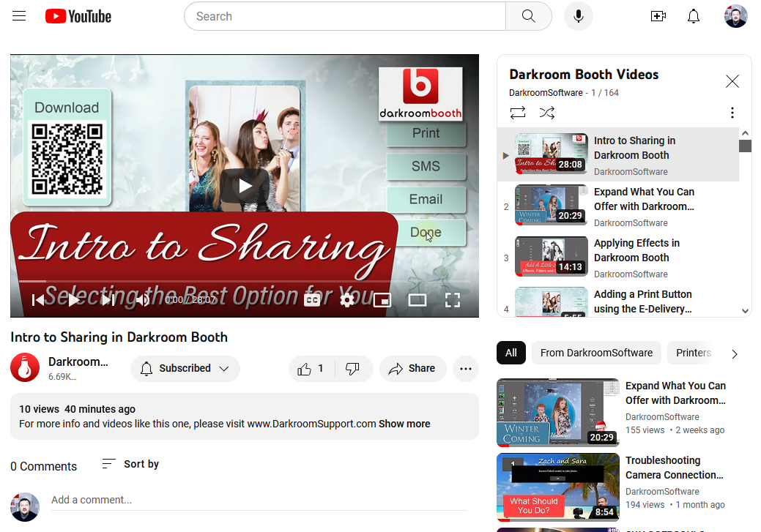Click the search magnifier button
The image size is (761, 532).
click(529, 17)
